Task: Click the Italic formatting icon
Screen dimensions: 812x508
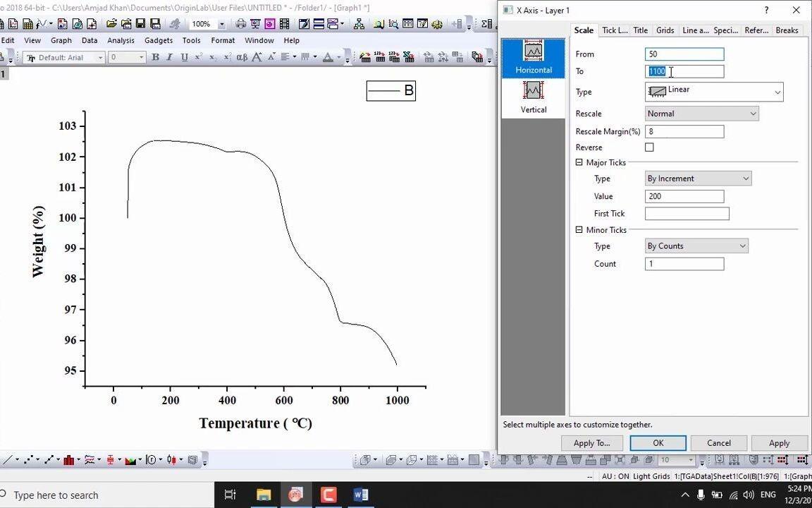Action: click(x=169, y=58)
